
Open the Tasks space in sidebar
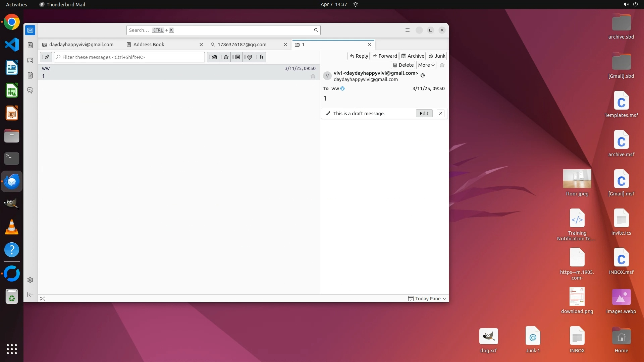pos(30,75)
